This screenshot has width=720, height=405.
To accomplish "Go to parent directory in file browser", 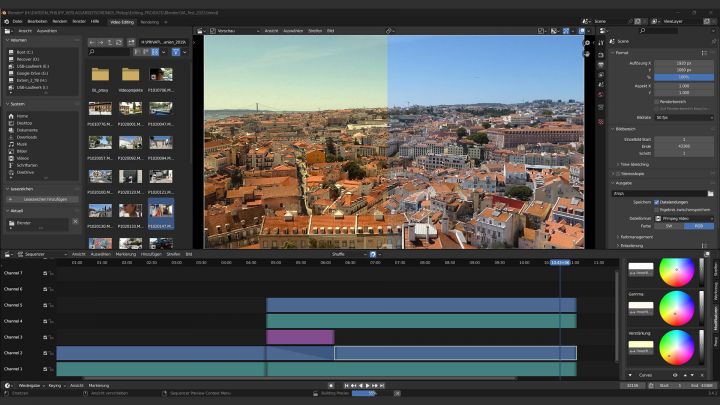I will tap(110, 42).
